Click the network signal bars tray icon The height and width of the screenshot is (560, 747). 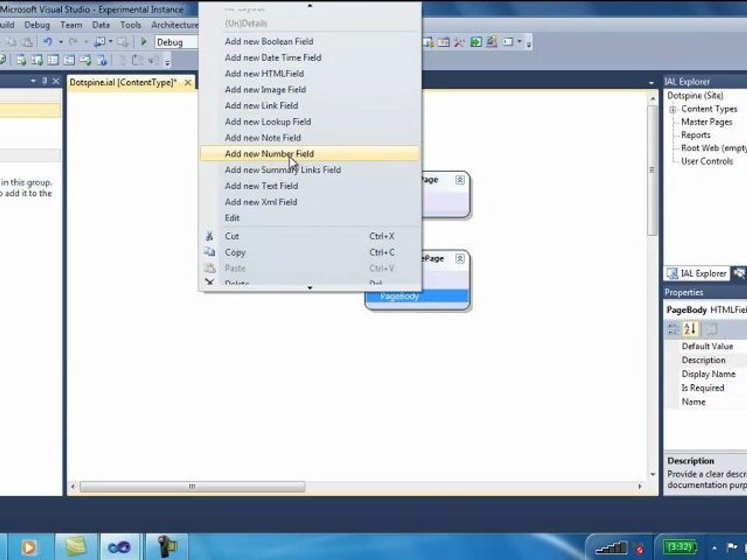[611, 547]
